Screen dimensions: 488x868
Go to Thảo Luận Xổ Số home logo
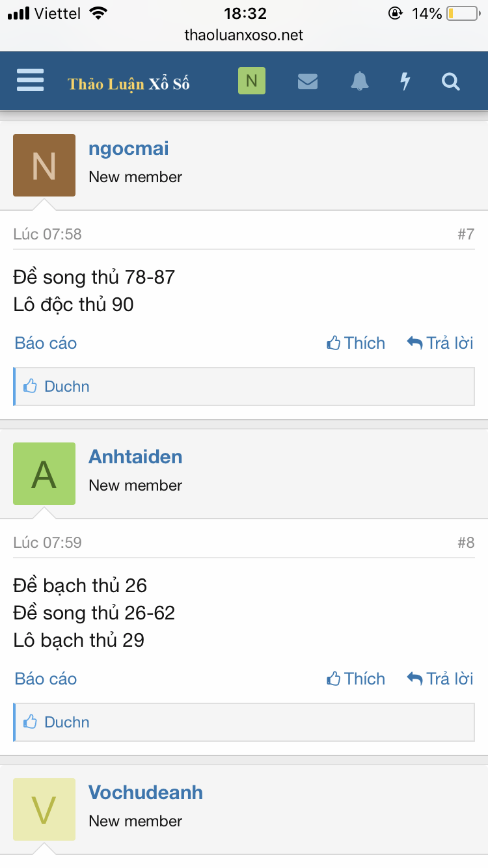point(129,84)
